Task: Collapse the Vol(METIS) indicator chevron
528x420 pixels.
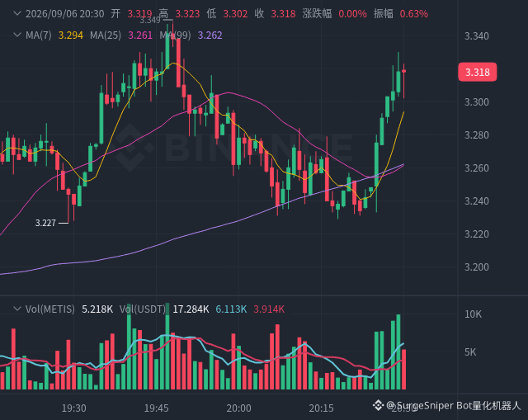Action: coord(16,309)
